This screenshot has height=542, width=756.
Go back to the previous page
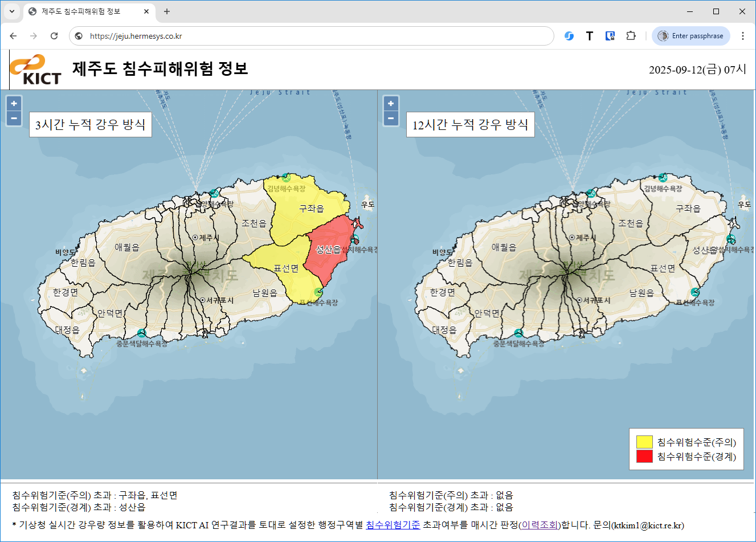pyautogui.click(x=13, y=36)
